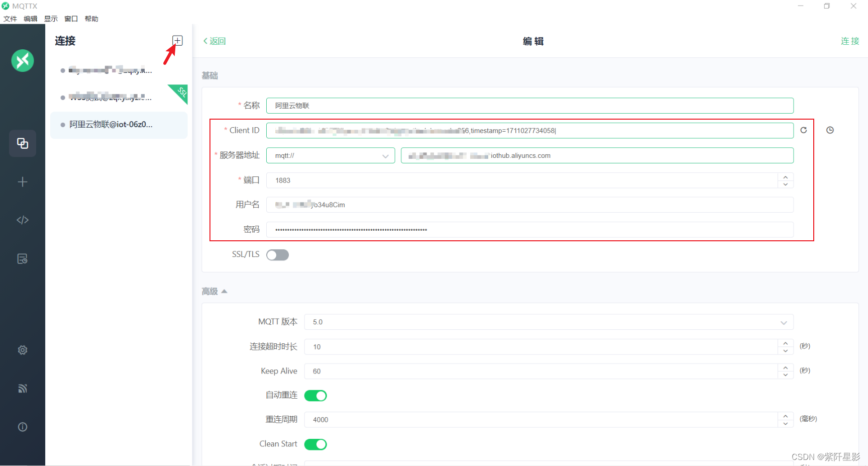The width and height of the screenshot is (868, 466).
Task: Open the 编辑 menu
Action: [31, 19]
